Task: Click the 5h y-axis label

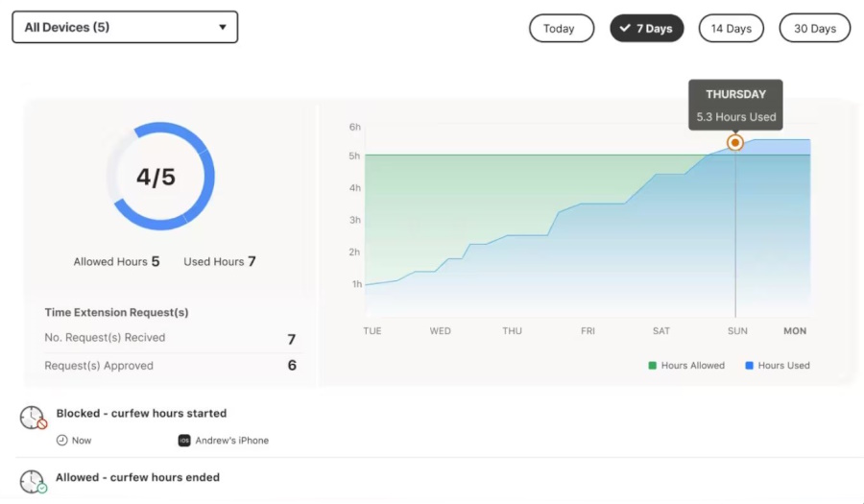Action: coord(354,156)
